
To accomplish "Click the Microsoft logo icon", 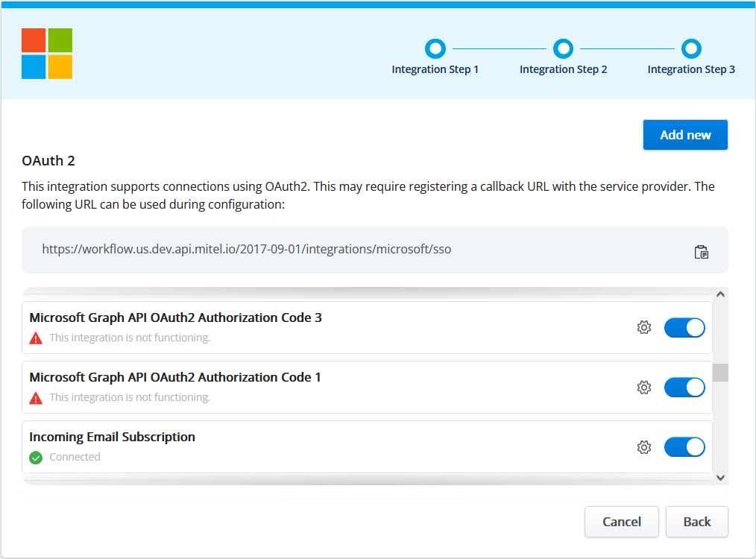I will 47,54.
